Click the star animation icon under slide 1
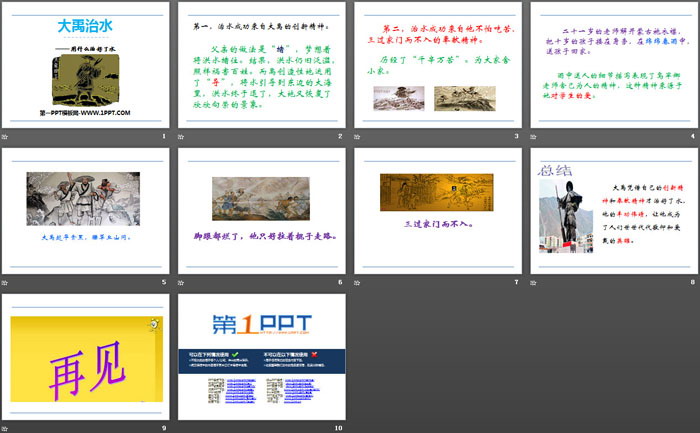Image resolution: width=700 pixels, height=433 pixels. pyautogui.click(x=4, y=137)
